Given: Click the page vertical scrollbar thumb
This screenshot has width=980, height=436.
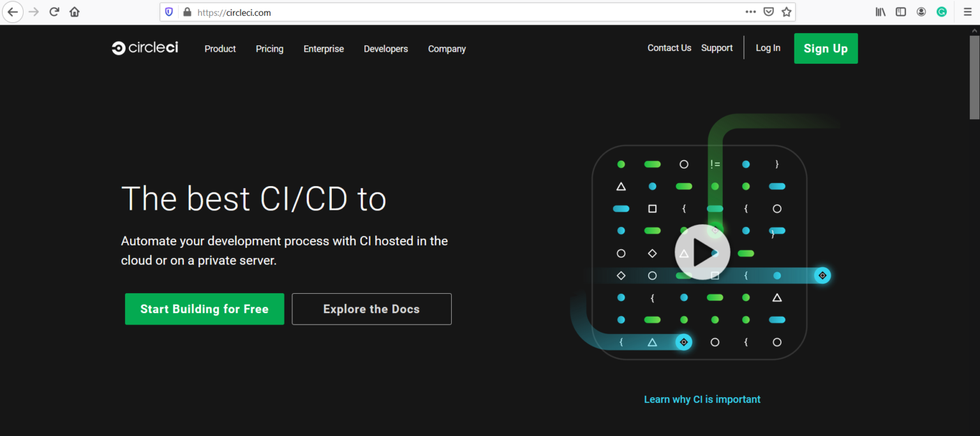Looking at the screenshot, I should click(x=974, y=76).
